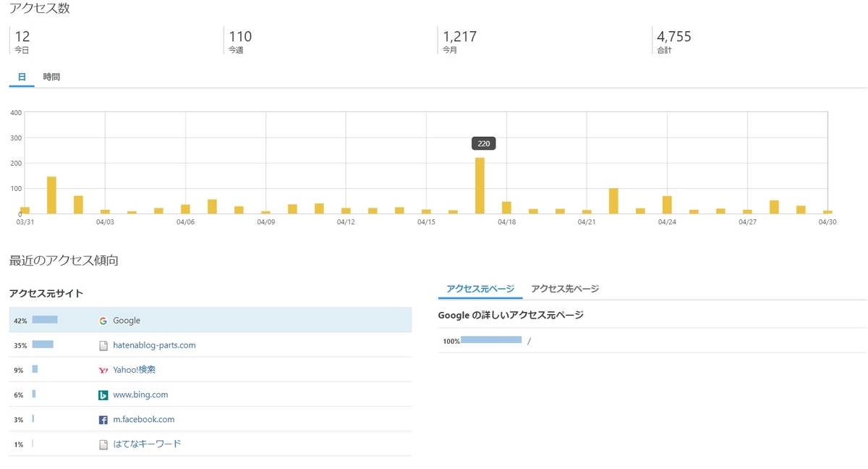Image resolution: width=868 pixels, height=469 pixels.
Task: Click the last chart bar at 04/30
Action: tap(827, 212)
